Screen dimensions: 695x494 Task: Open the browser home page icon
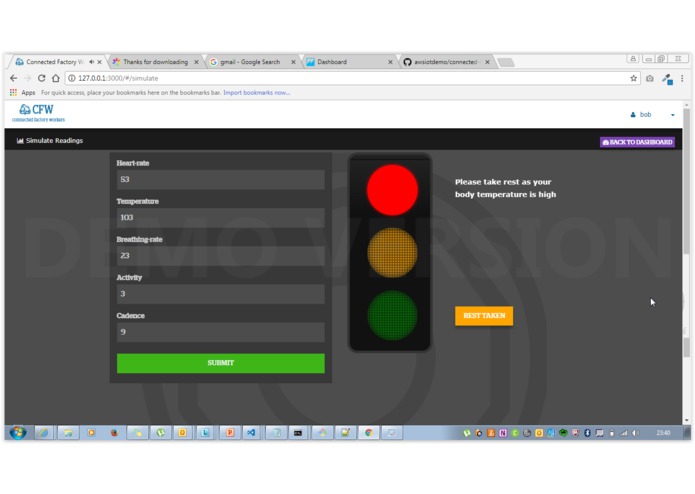(55, 78)
